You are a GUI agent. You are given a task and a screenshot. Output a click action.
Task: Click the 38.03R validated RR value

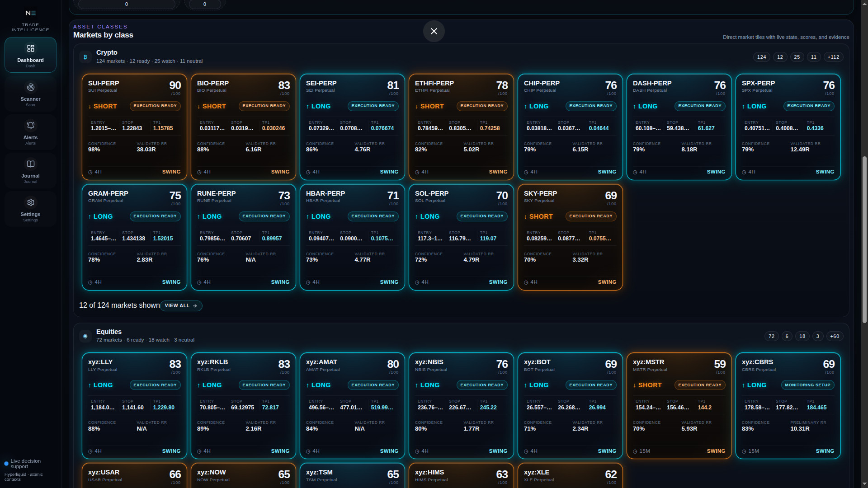tap(146, 150)
